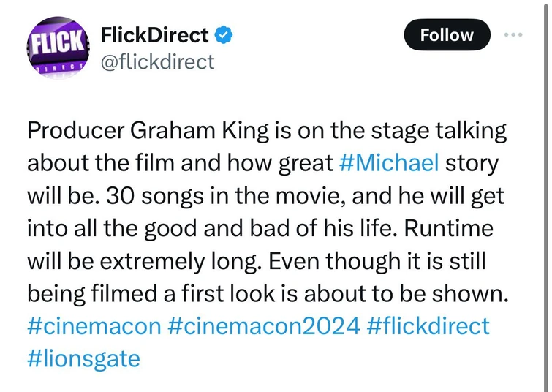Select the #lionsgate hashtag
The height and width of the screenshot is (392, 552).
pos(83,359)
